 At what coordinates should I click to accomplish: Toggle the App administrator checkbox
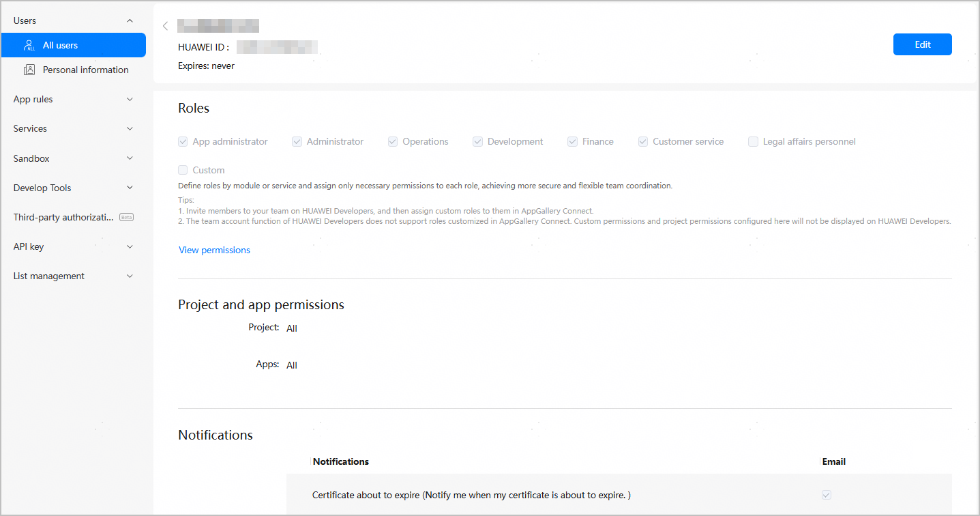[x=183, y=142]
